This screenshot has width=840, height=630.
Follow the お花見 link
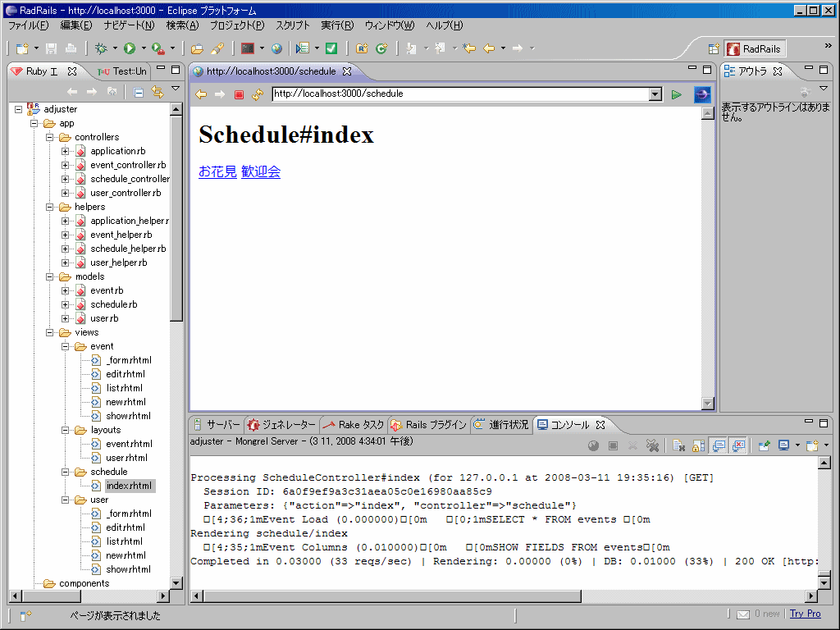coord(217,172)
